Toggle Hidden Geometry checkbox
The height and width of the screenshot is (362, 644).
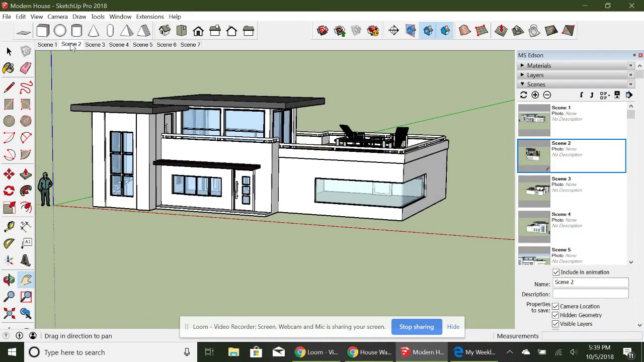(x=555, y=315)
